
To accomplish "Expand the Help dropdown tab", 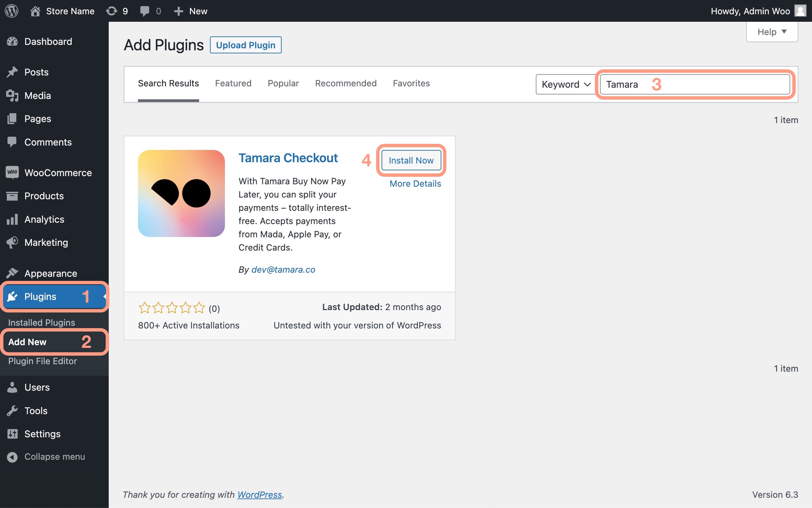I will 772,32.
